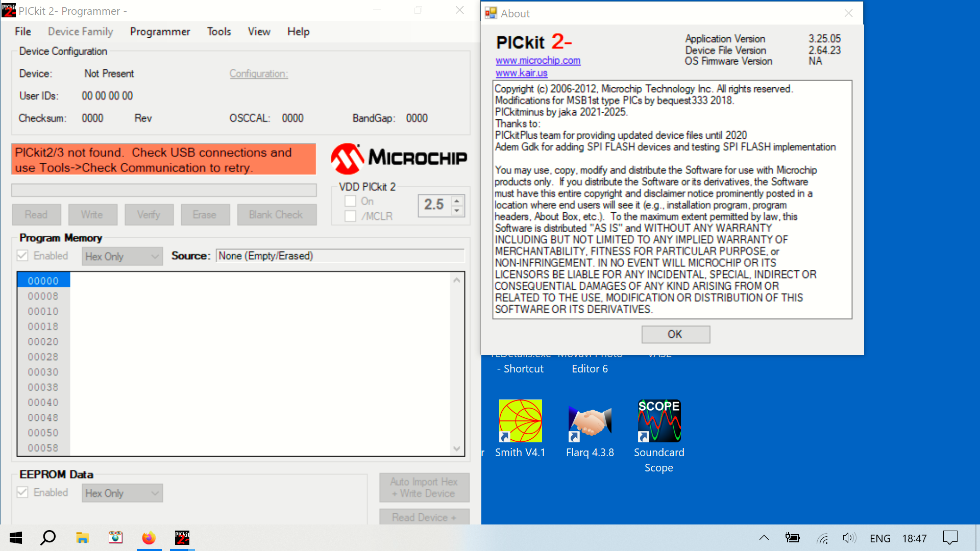Open the Device Family menu

point(80,32)
